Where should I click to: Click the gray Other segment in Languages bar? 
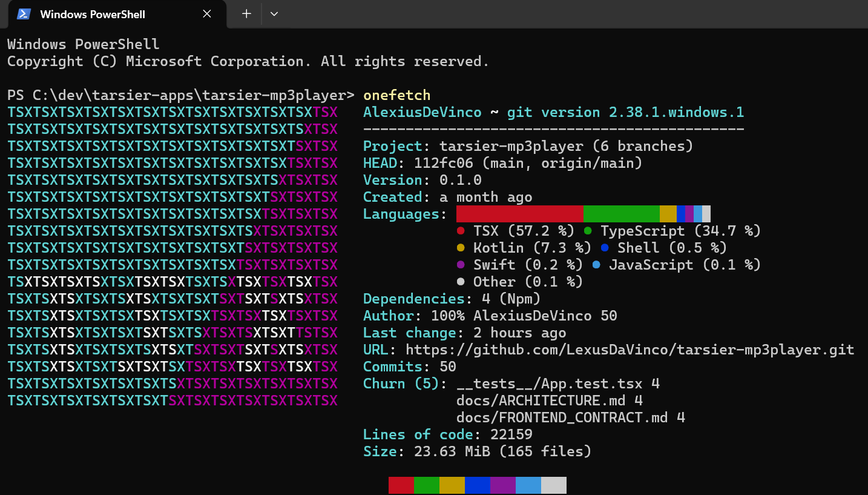(706, 214)
